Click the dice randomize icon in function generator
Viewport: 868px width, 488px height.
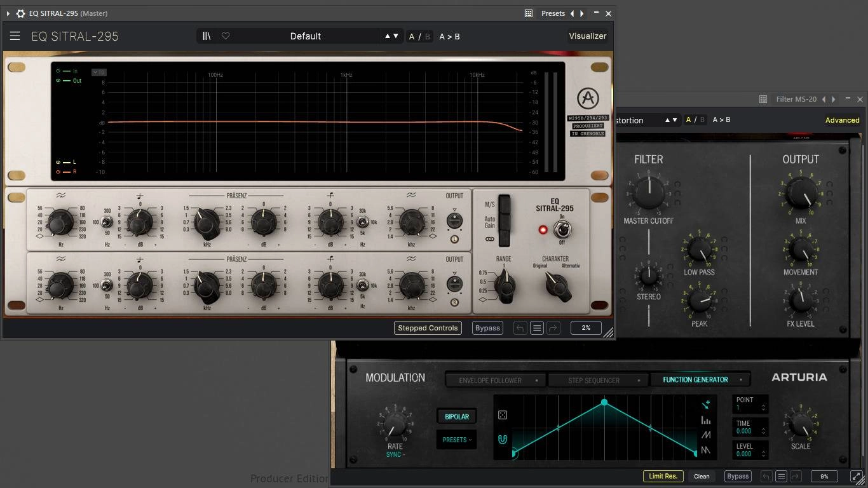503,415
